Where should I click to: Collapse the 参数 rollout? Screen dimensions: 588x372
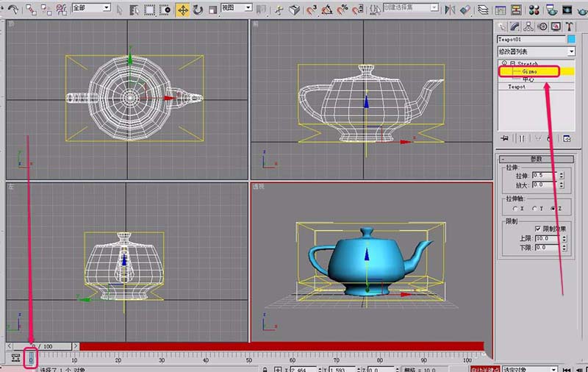536,159
